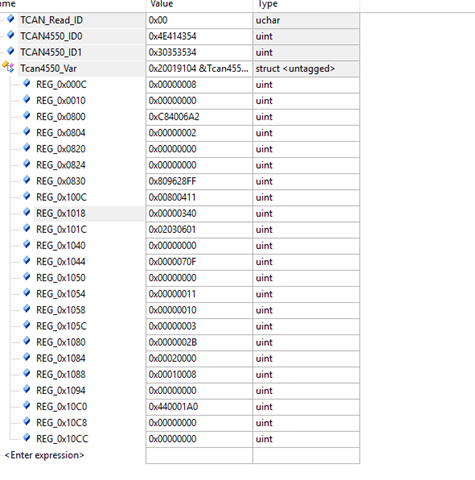Click value 0x440001A0 of REG_0x10C0
This screenshot has height=480, width=475.
click(x=173, y=407)
